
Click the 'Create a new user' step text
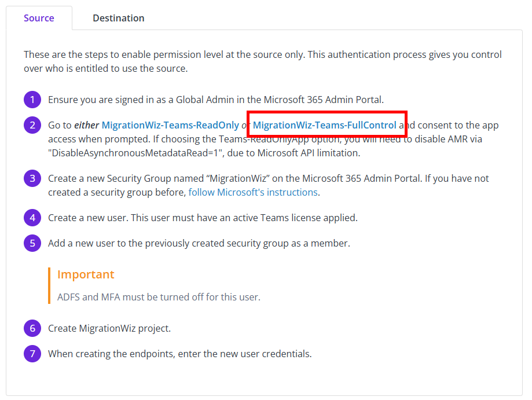203,218
